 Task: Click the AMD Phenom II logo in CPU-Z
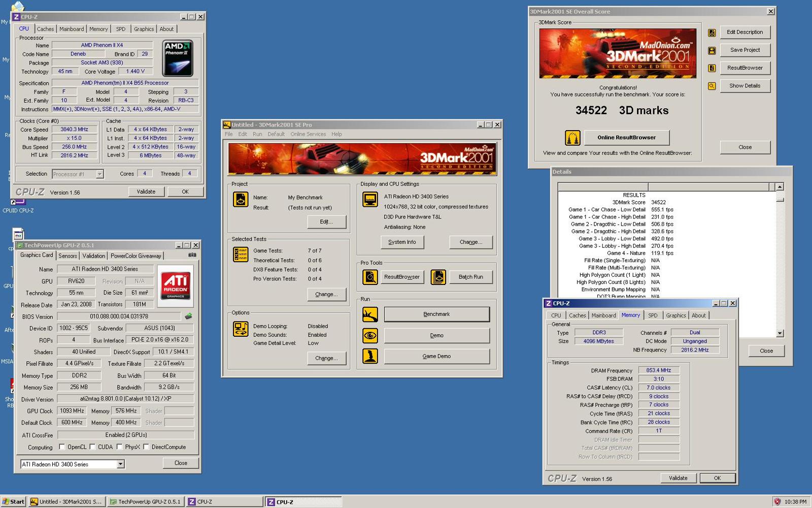178,58
